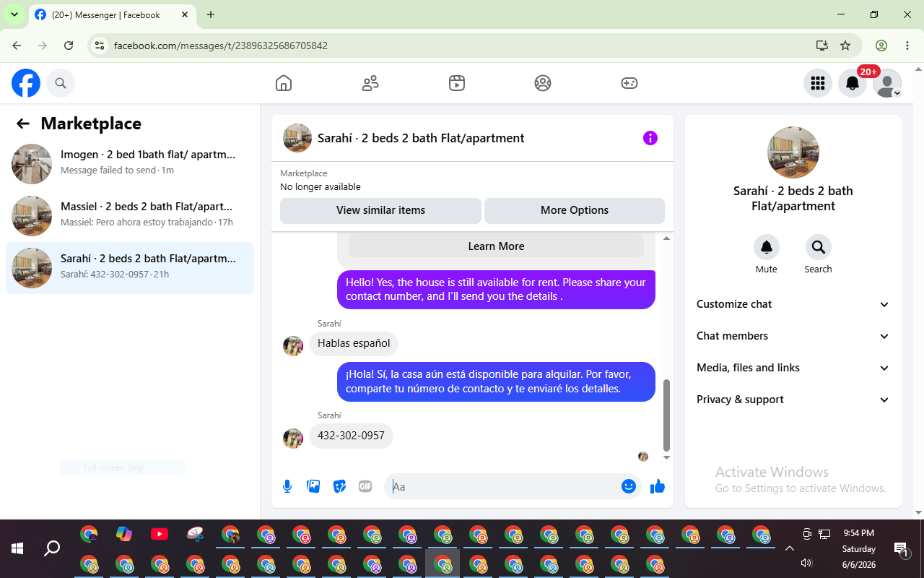This screenshot has height=578, width=924.
Task: Search in conversation magnifier icon
Action: (x=819, y=247)
